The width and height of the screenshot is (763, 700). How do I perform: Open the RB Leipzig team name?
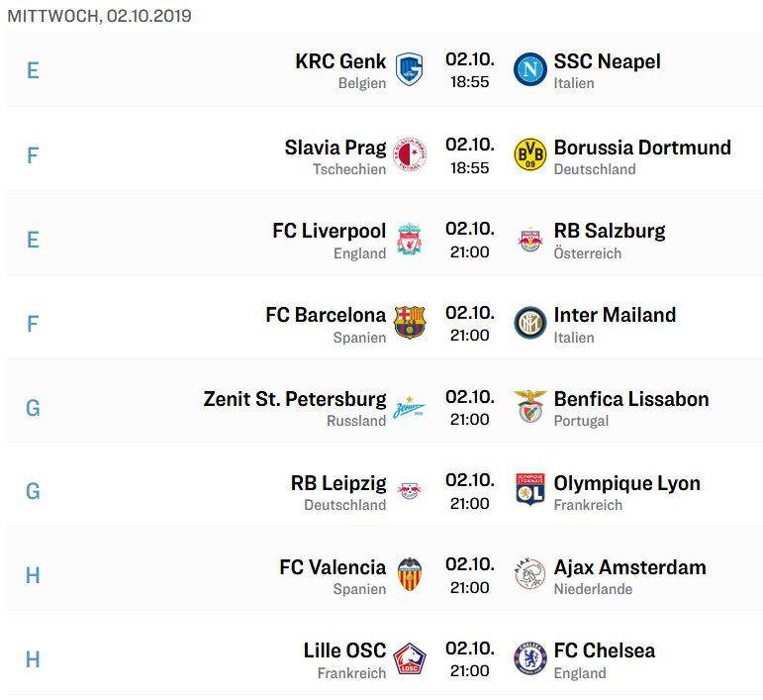[338, 483]
